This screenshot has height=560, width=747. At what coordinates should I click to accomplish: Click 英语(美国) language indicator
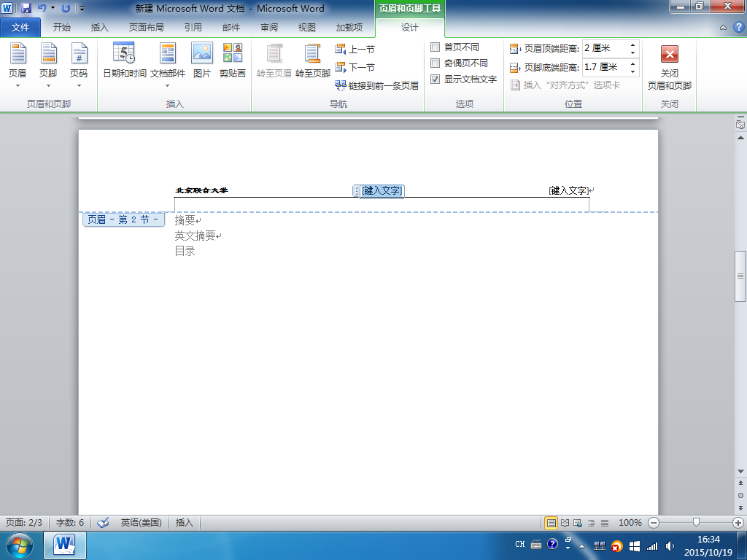point(141,523)
